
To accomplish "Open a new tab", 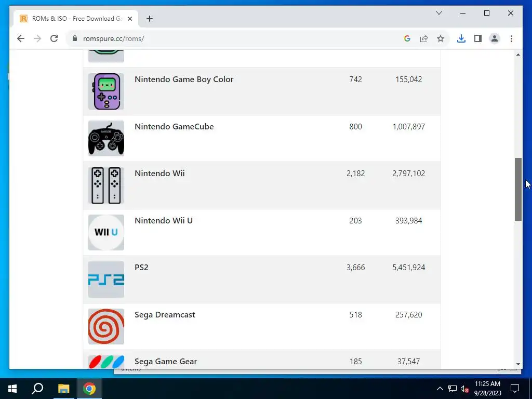I will tap(149, 19).
